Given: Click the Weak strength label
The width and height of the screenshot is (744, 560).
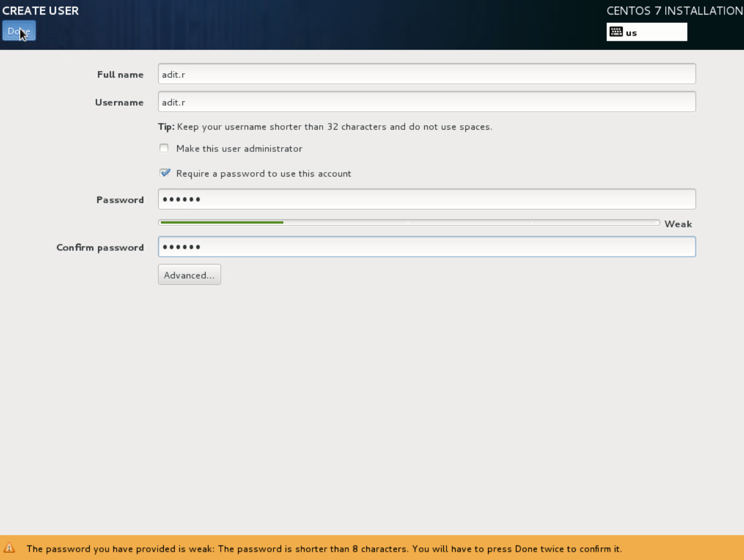Looking at the screenshot, I should point(678,224).
